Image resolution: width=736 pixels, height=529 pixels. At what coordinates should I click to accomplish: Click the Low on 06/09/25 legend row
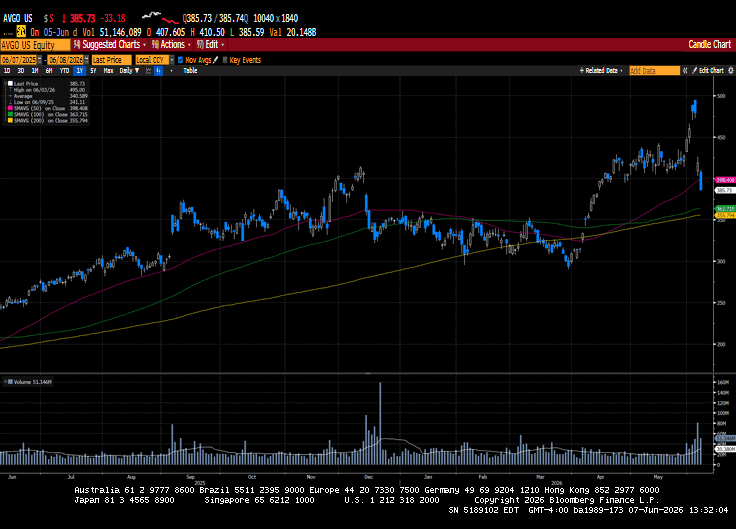click(47, 102)
